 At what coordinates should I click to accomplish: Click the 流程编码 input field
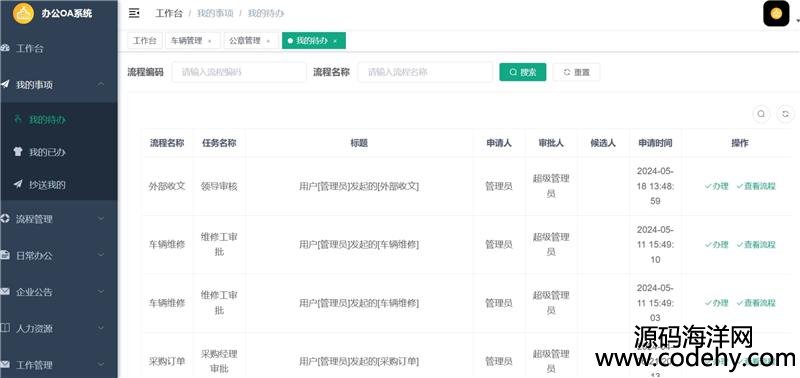(239, 72)
